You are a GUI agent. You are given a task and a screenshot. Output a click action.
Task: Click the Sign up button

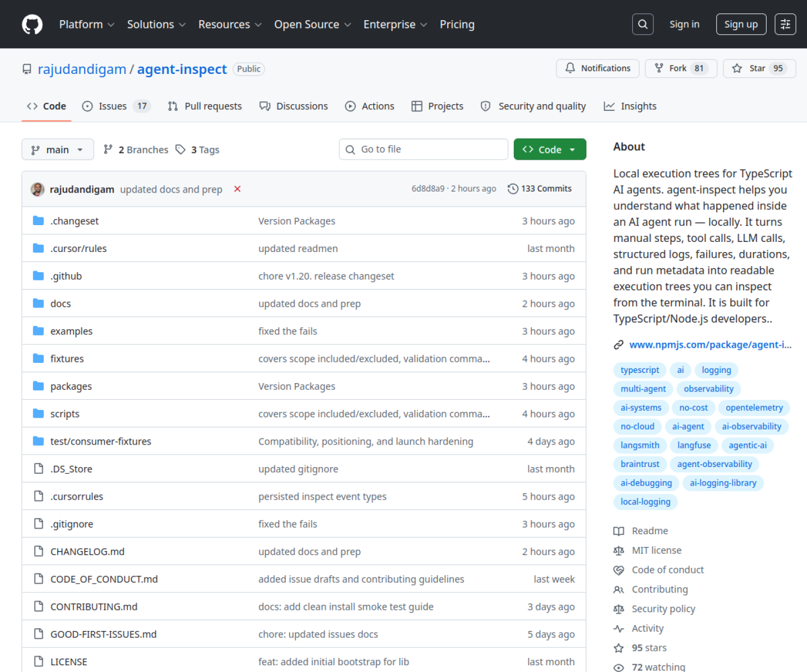[x=741, y=24]
